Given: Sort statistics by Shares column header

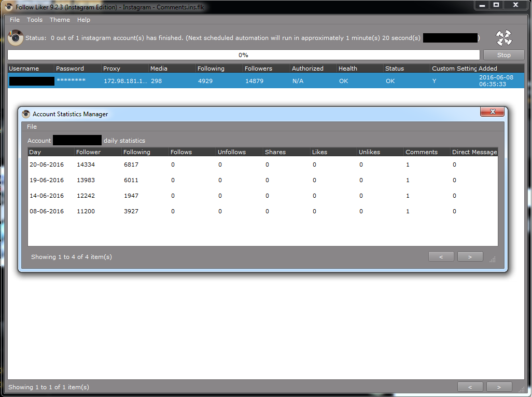Looking at the screenshot, I should [x=286, y=152].
